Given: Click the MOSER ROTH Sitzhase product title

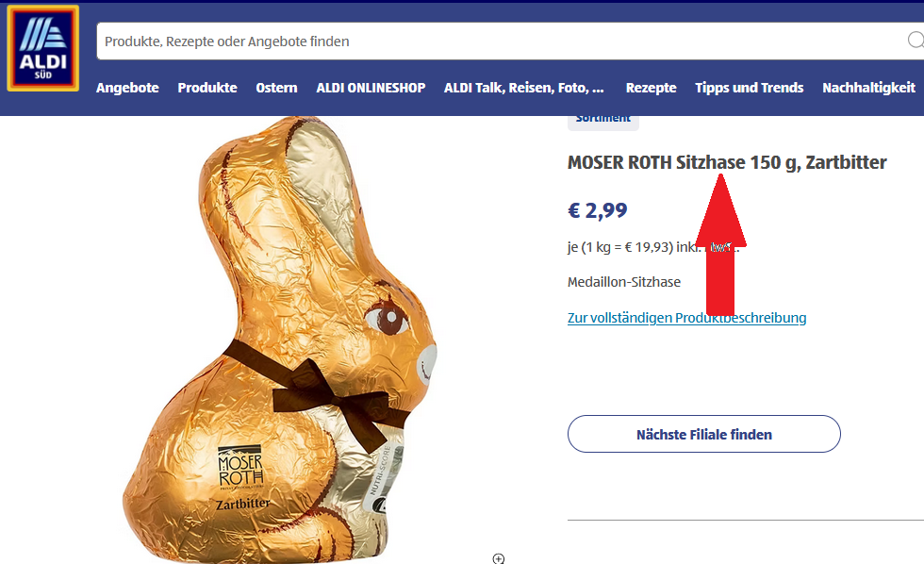Looking at the screenshot, I should [x=727, y=162].
